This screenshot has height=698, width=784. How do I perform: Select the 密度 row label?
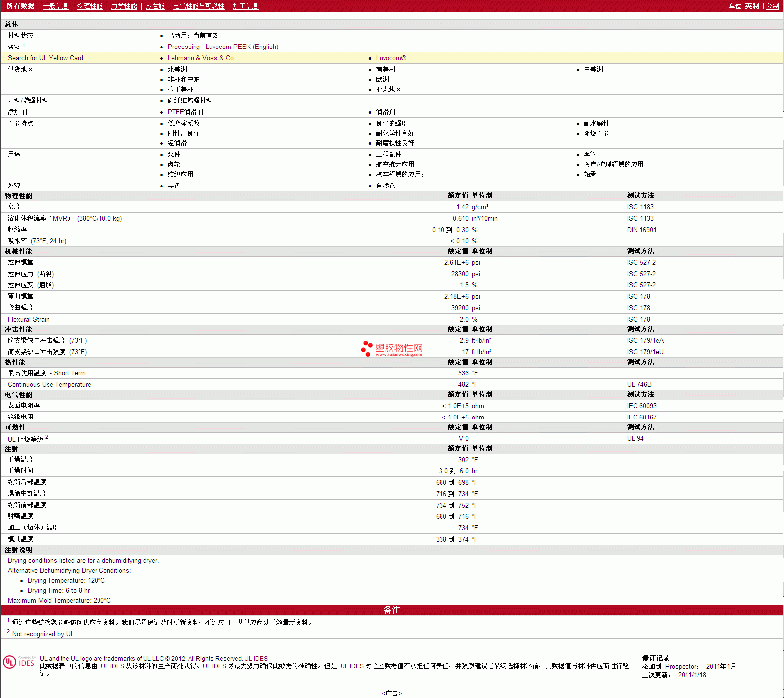coord(14,206)
